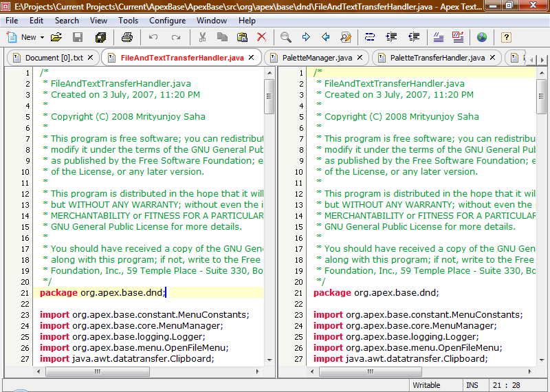Screen dimensions: 550x392
Task: Click left pane horizontal scrollbar thumb
Action: tap(98, 371)
